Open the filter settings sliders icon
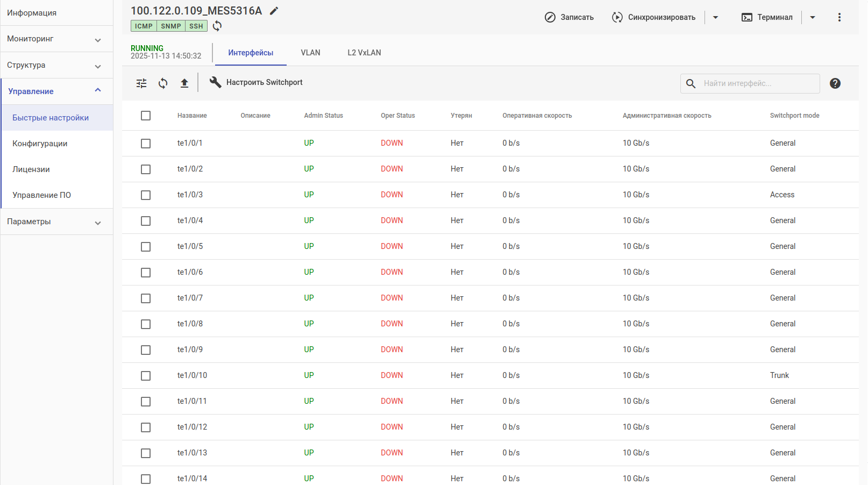The width and height of the screenshot is (868, 485). [x=141, y=83]
